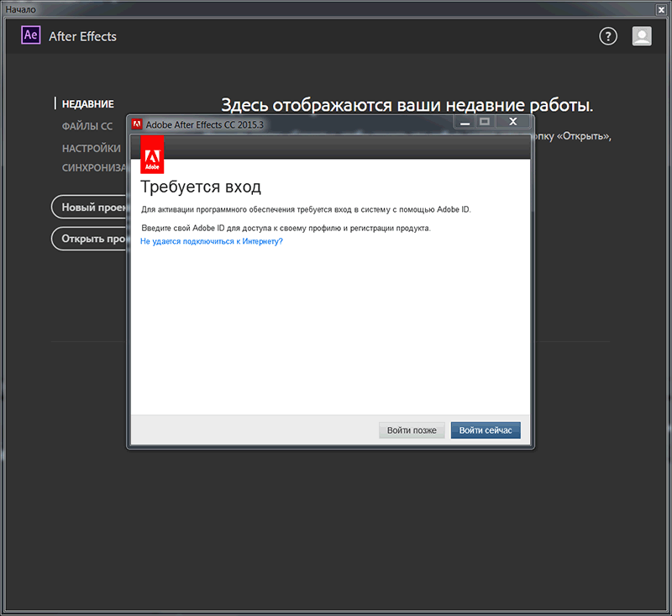
Task: Click the red Adobe logo in dialog
Action: pyautogui.click(x=152, y=155)
